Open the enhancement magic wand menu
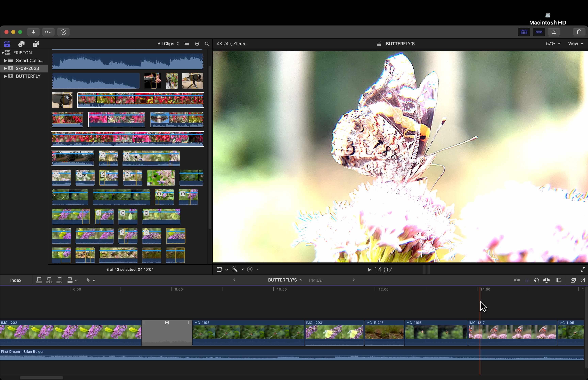588x380 pixels. pyautogui.click(x=235, y=269)
